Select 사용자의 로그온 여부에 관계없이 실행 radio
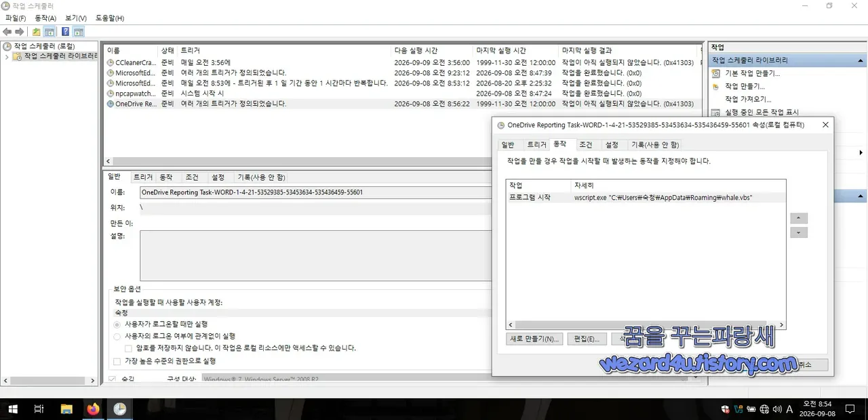868x420 pixels. point(117,336)
